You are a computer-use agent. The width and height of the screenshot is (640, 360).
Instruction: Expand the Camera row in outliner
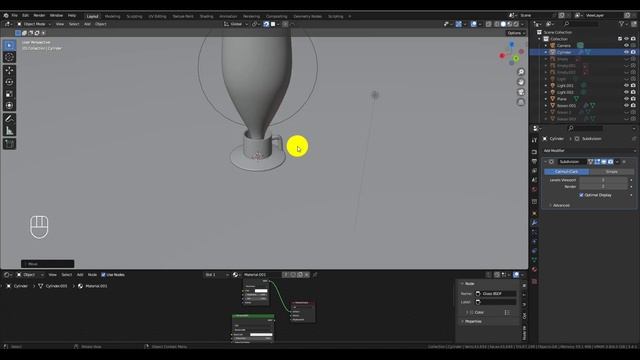point(546,46)
